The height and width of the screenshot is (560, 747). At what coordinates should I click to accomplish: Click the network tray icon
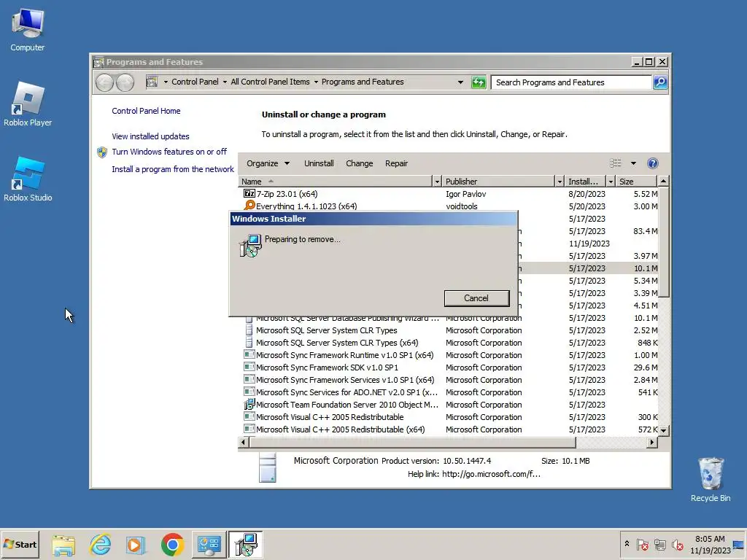[659, 545]
